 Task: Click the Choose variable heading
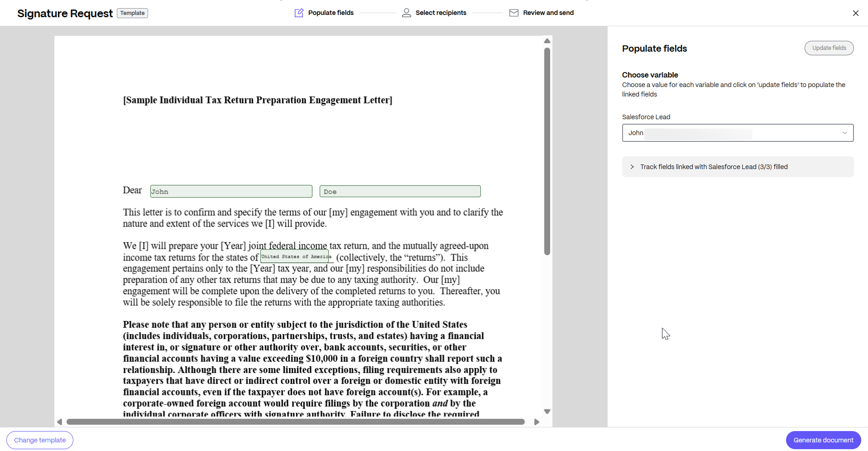click(x=650, y=75)
